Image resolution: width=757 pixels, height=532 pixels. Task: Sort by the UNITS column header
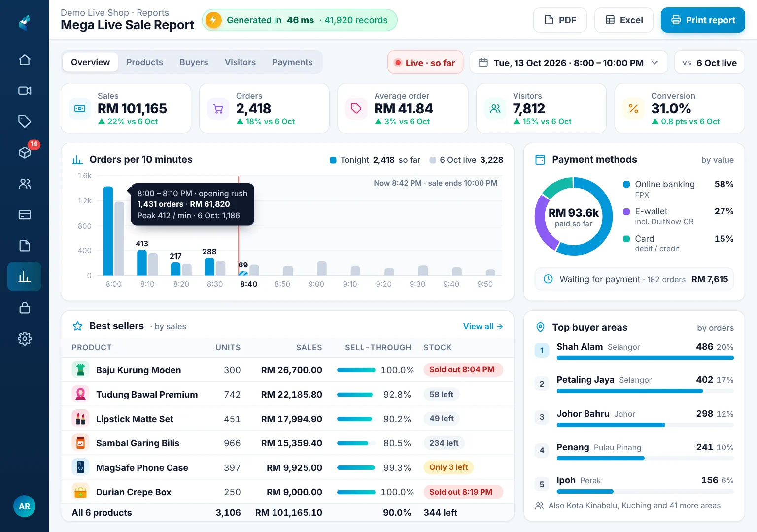(228, 347)
